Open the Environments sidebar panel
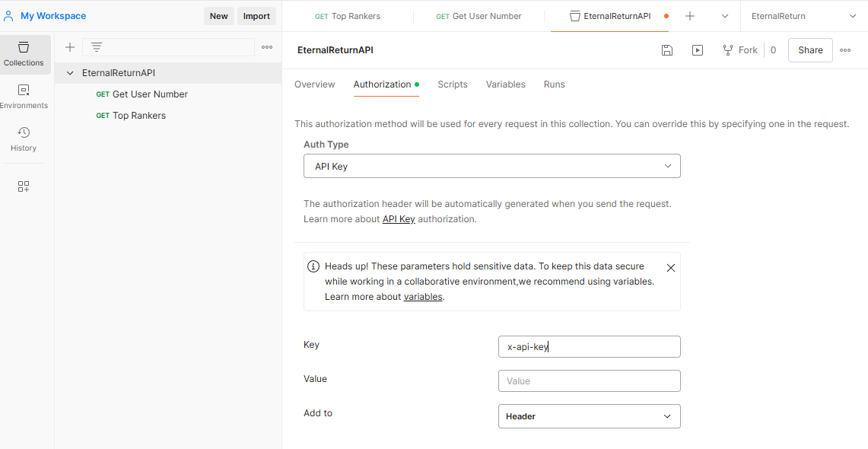 tap(24, 97)
